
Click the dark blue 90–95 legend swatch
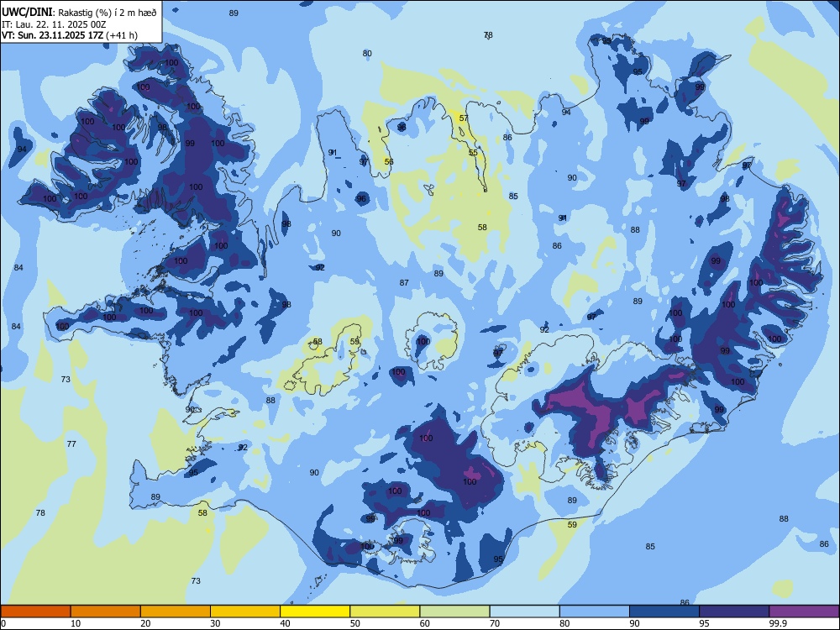pos(664,612)
